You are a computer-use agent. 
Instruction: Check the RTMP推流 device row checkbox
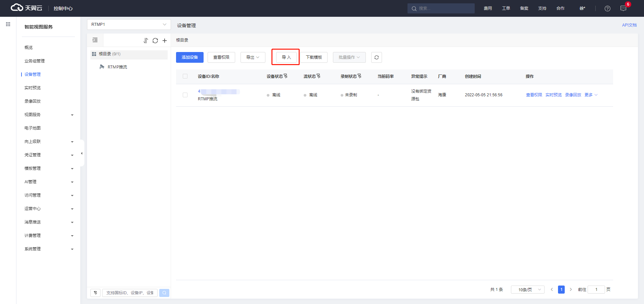tap(185, 95)
